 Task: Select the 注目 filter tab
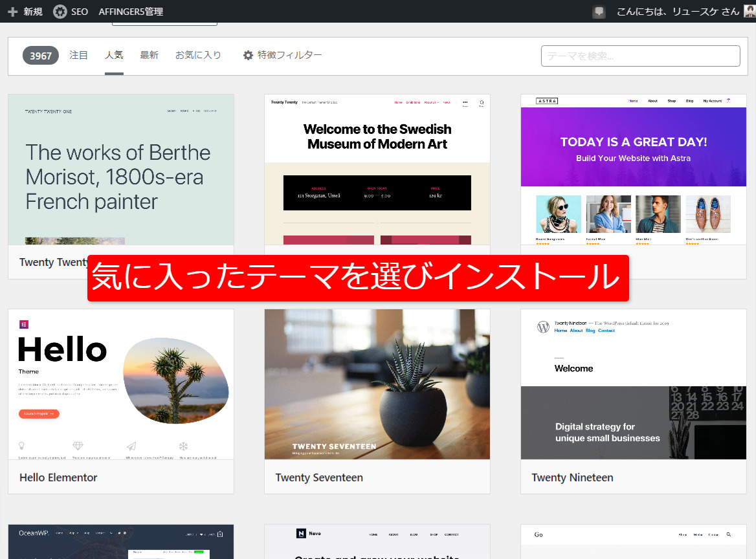[78, 55]
